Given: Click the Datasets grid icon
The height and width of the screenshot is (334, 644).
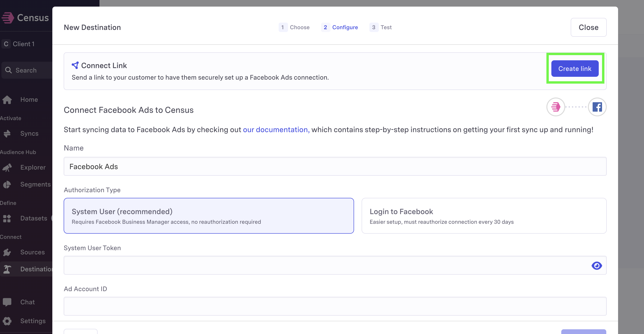Looking at the screenshot, I should point(7,218).
